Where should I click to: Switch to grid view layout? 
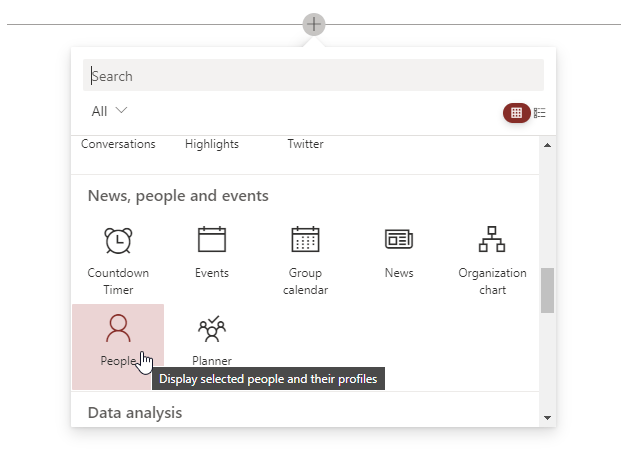[516, 113]
